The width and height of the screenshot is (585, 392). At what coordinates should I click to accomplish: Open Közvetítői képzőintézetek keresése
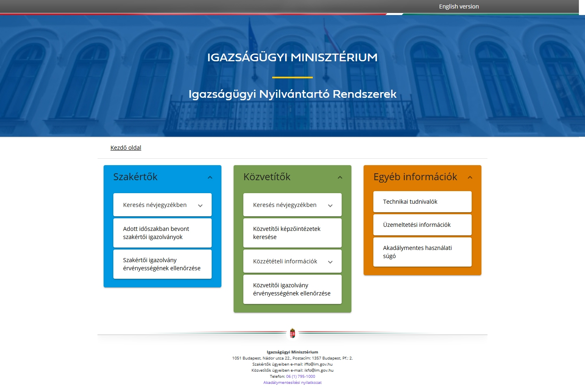pyautogui.click(x=292, y=233)
